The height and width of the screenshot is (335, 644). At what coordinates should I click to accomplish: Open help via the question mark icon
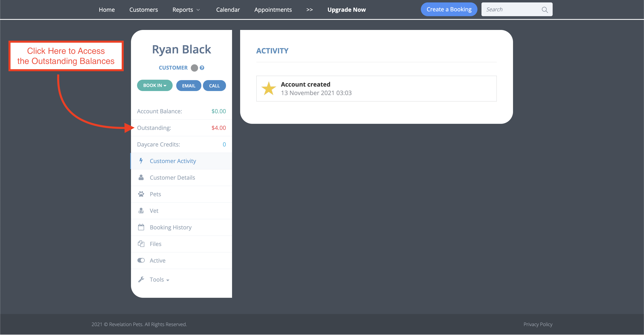(202, 68)
